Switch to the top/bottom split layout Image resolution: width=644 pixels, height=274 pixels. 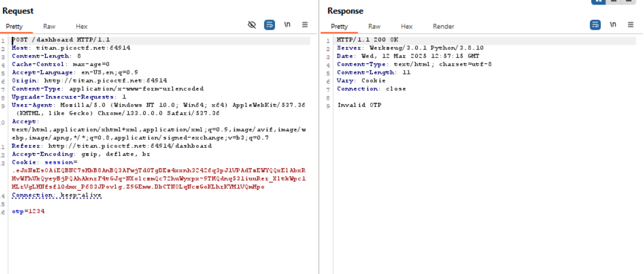coord(614,1)
